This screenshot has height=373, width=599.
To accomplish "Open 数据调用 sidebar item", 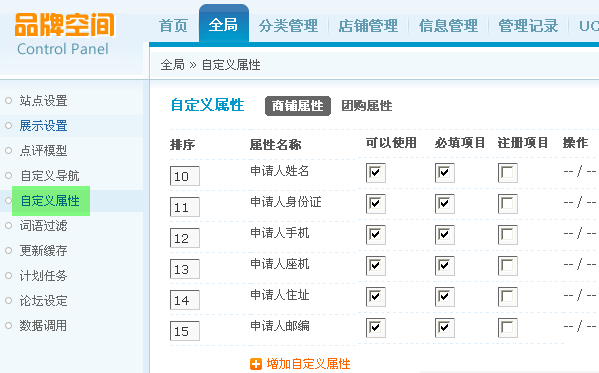I will coord(44,326).
